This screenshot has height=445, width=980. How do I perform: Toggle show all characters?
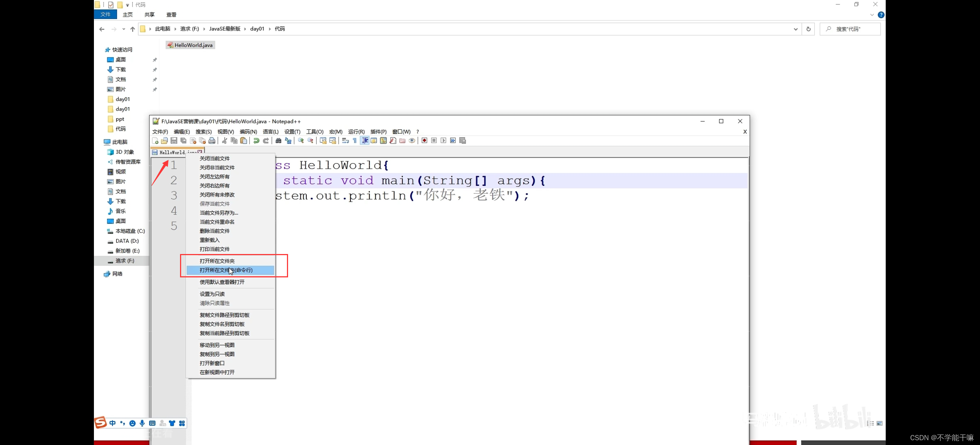[x=355, y=141]
